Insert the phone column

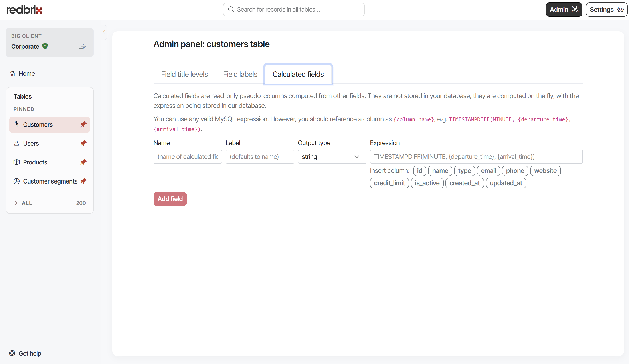pyautogui.click(x=515, y=171)
